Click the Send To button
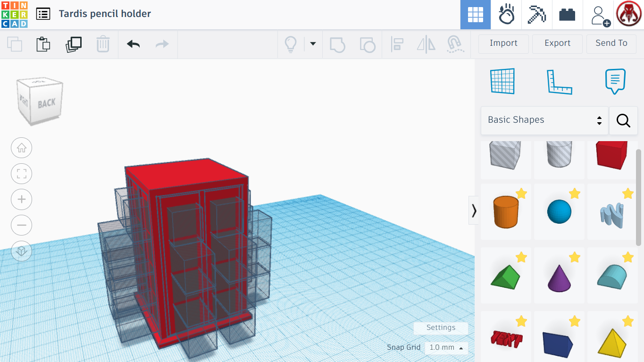Image resolution: width=644 pixels, height=362 pixels. point(611,43)
